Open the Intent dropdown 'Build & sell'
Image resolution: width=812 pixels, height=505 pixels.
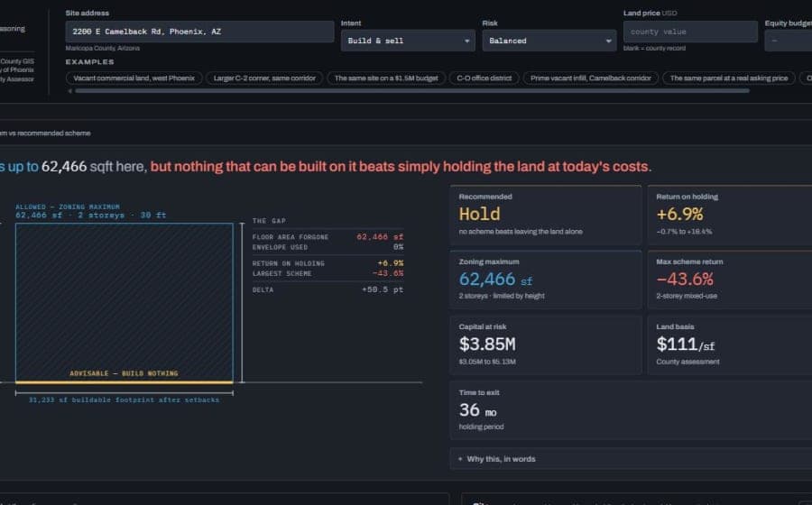click(x=408, y=41)
